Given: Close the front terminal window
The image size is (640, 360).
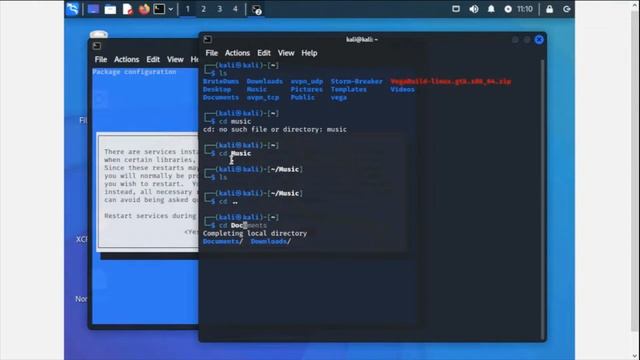Looking at the screenshot, I should pos(539,40).
